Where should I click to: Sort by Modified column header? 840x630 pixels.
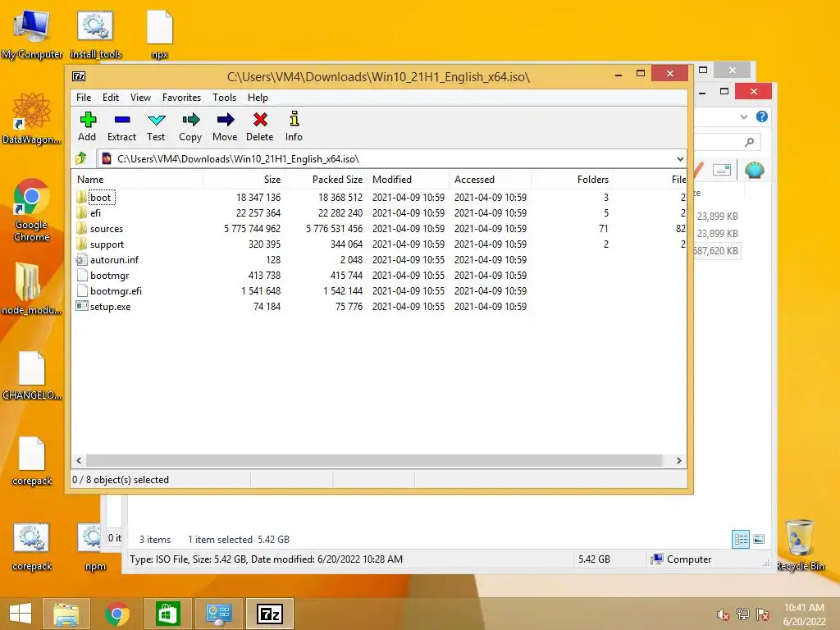(x=408, y=180)
